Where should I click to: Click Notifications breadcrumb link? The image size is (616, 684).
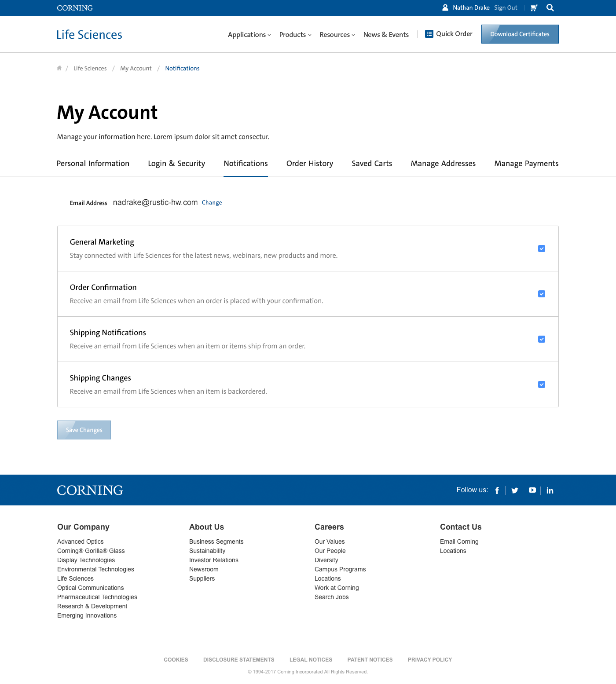pyautogui.click(x=182, y=68)
